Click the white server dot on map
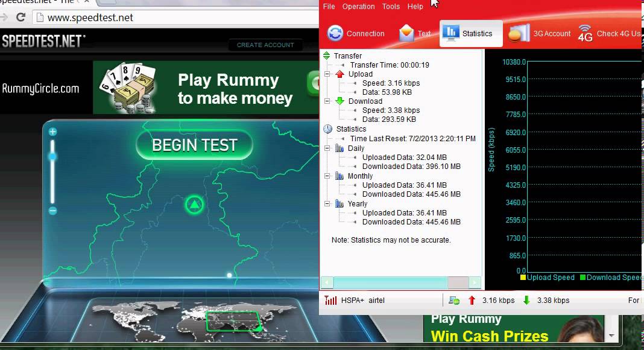This screenshot has height=350, width=644. click(x=229, y=275)
